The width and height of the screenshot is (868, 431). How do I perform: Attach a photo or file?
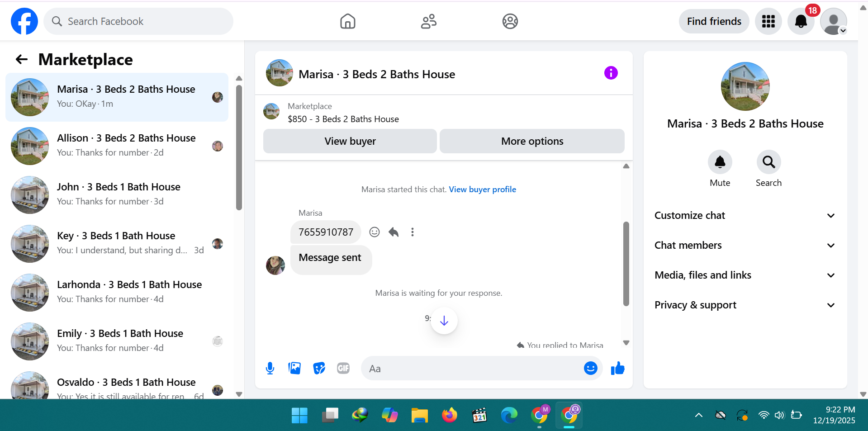tap(294, 369)
